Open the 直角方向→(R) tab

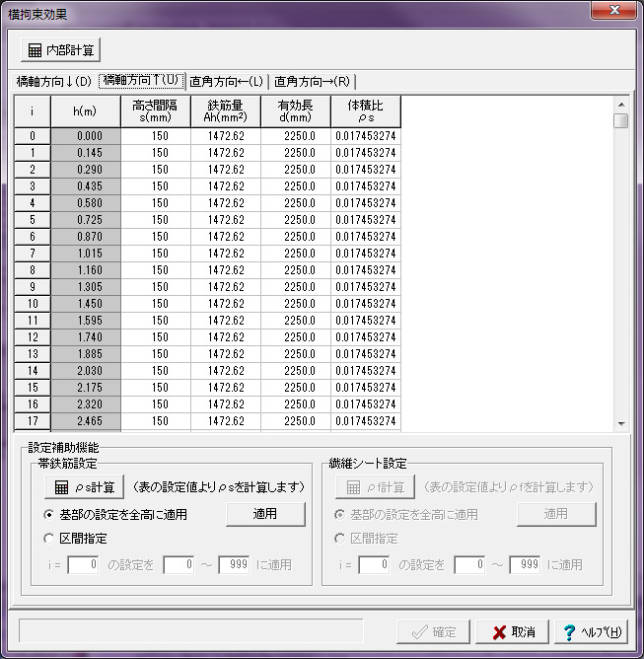tap(312, 82)
